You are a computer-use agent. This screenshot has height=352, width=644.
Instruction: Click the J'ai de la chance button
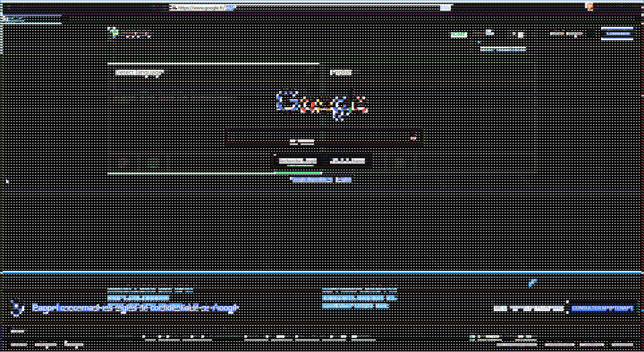point(348,161)
